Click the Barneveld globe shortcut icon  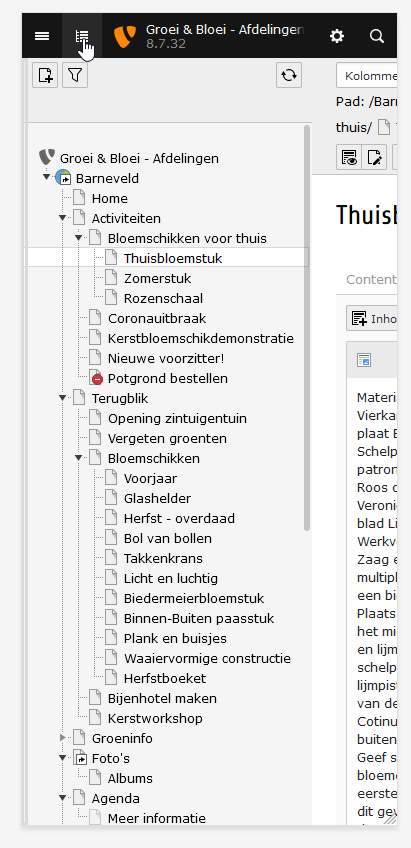coord(63,177)
